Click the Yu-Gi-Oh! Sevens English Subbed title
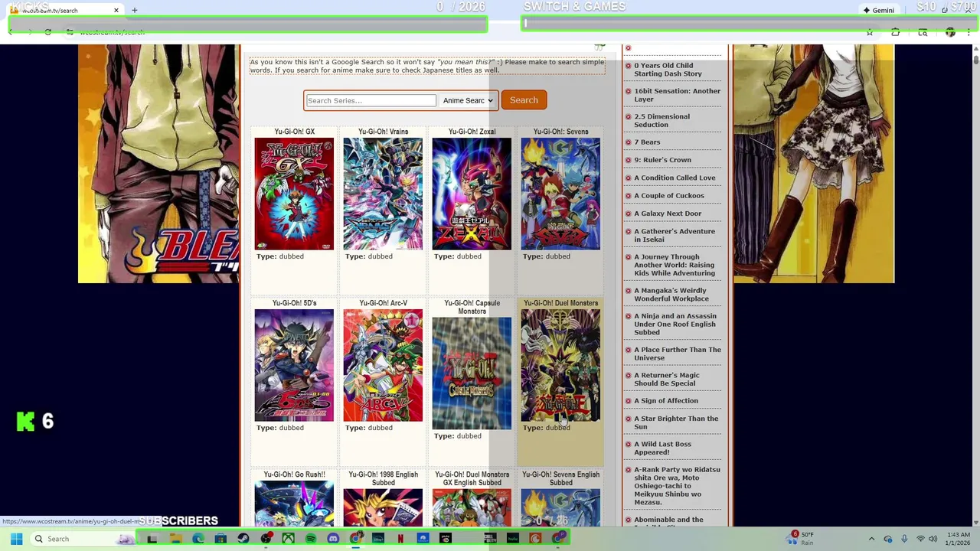The width and height of the screenshot is (980, 551). [560, 478]
